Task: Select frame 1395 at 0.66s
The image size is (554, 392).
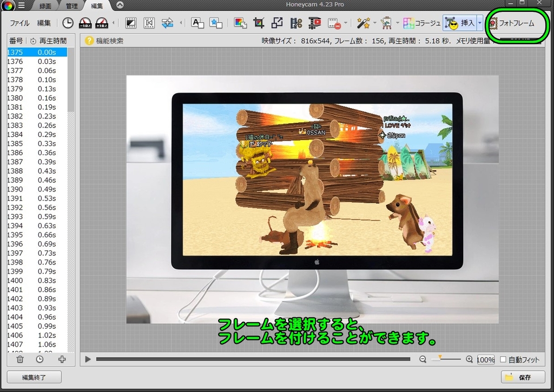Action: (x=37, y=235)
